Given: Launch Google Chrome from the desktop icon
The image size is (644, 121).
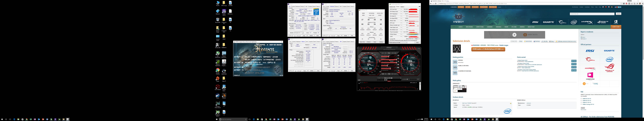Looking at the screenshot, I should coord(218,71).
